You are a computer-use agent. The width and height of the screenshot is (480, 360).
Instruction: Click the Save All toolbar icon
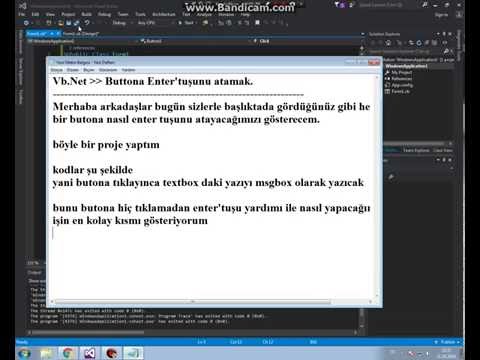[x=77, y=23]
